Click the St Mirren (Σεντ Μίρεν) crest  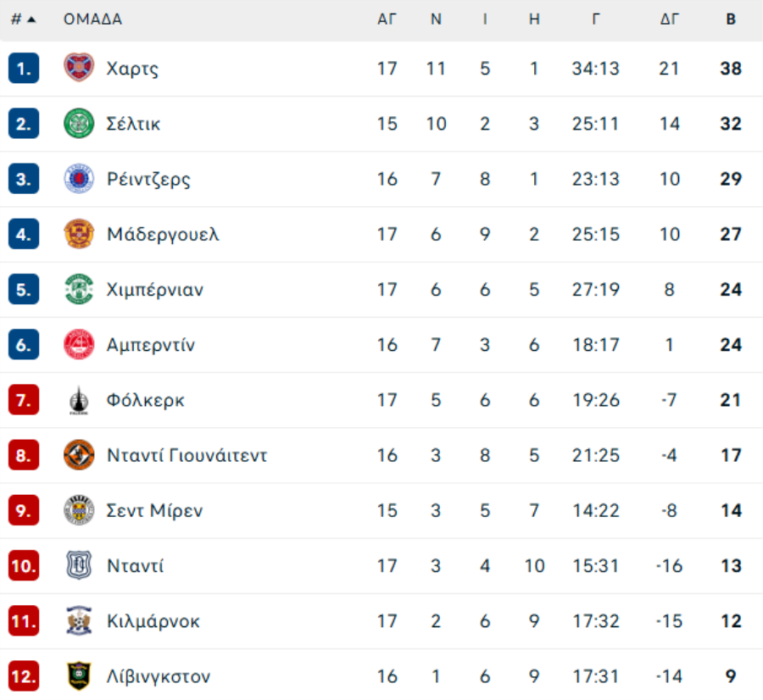click(x=79, y=510)
